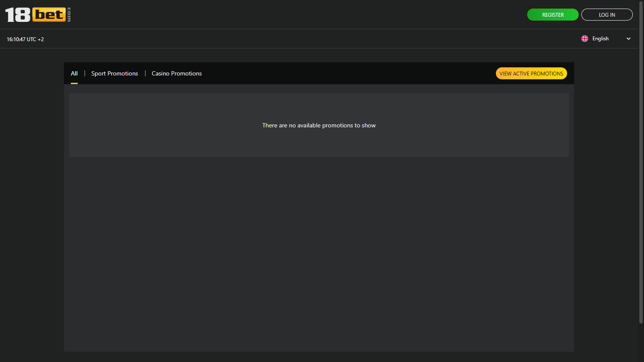Open the Sport Promotions tab
Screen dimensions: 644x362
[115, 73]
